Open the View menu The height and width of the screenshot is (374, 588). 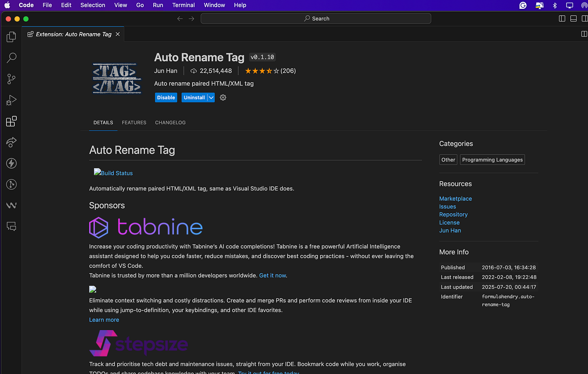pyautogui.click(x=121, y=5)
